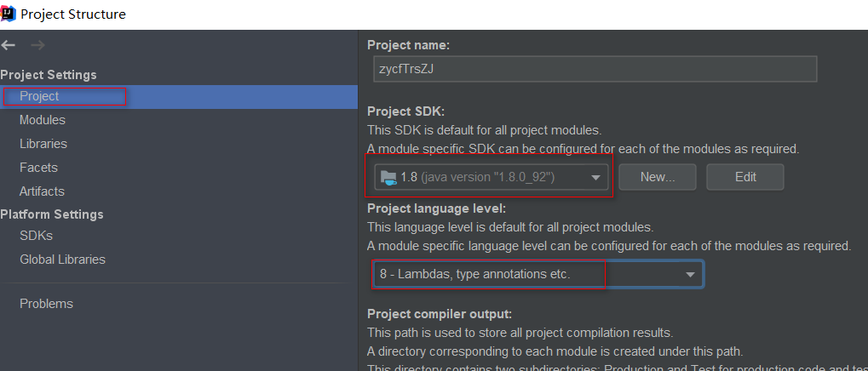Open the language level dropdown arrow
The width and height of the screenshot is (868, 371).
(690, 275)
